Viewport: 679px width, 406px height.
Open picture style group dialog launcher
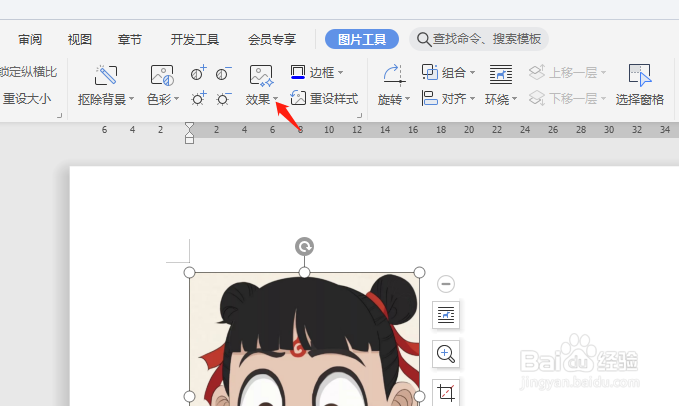point(359,116)
